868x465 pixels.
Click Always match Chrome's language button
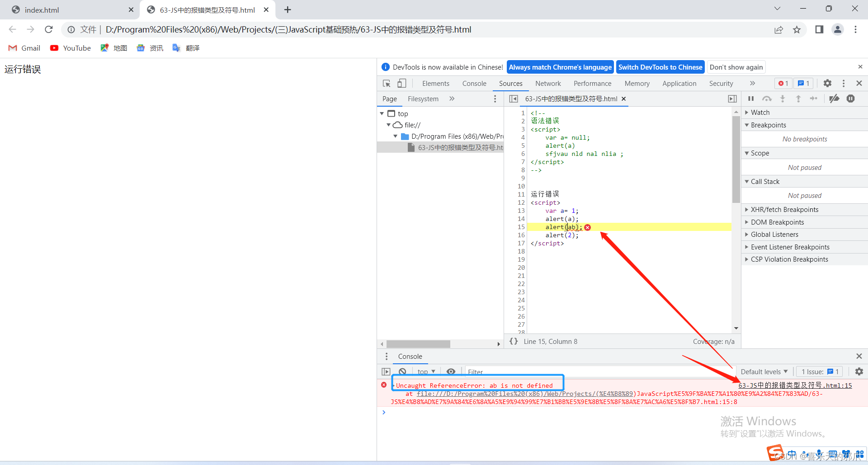[560, 67]
